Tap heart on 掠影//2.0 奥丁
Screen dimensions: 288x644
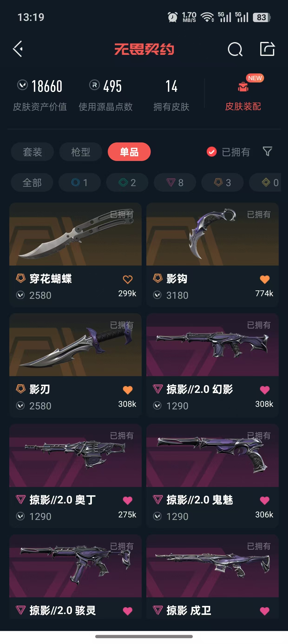(x=128, y=500)
